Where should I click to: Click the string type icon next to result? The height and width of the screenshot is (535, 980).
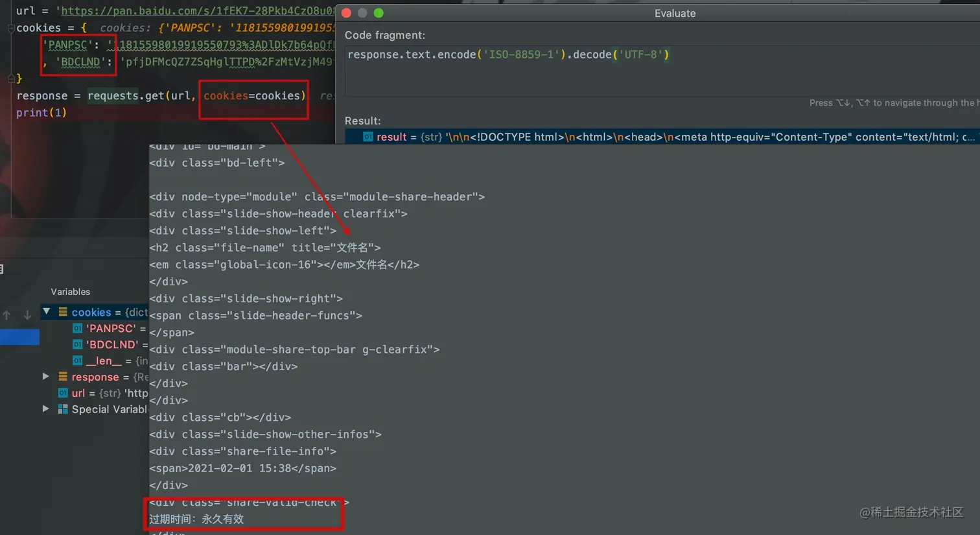[x=367, y=137]
